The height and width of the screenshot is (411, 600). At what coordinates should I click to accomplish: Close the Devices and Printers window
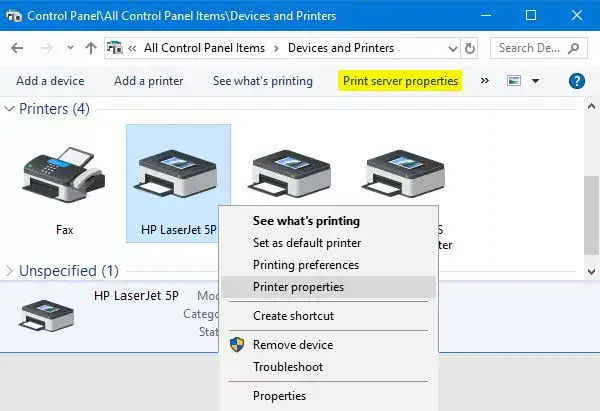(576, 15)
